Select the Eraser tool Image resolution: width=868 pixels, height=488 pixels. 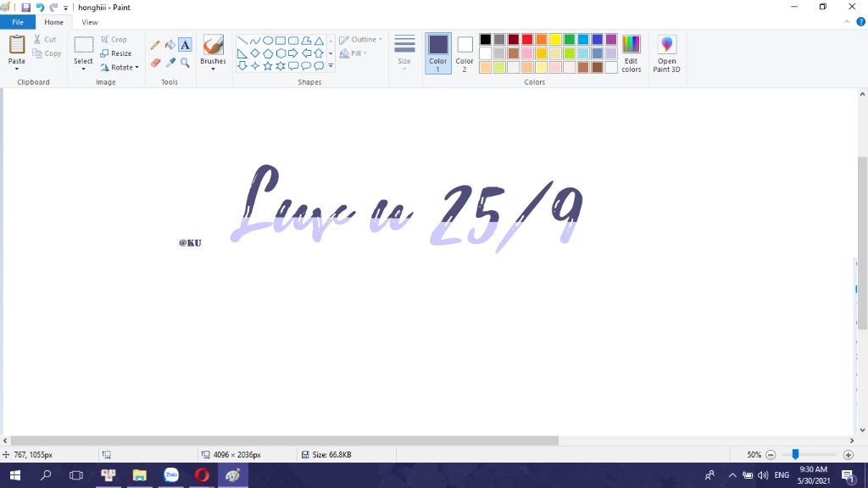point(156,63)
